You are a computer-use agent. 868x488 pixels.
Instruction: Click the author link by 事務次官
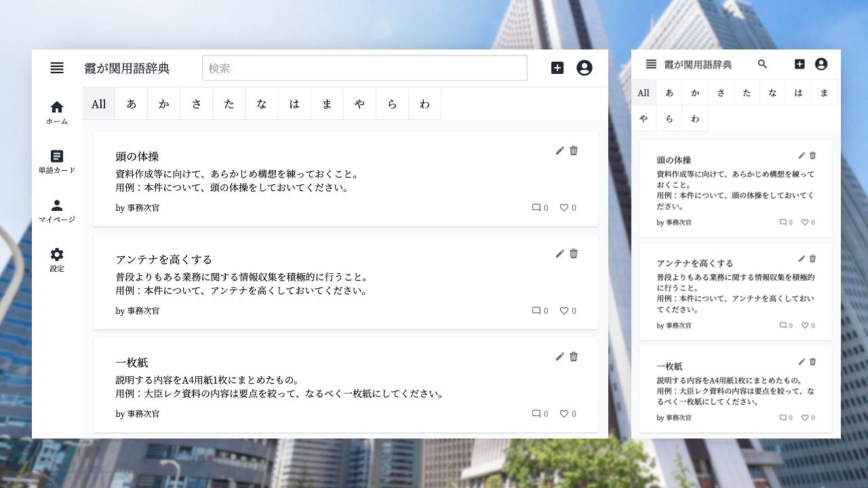click(136, 207)
